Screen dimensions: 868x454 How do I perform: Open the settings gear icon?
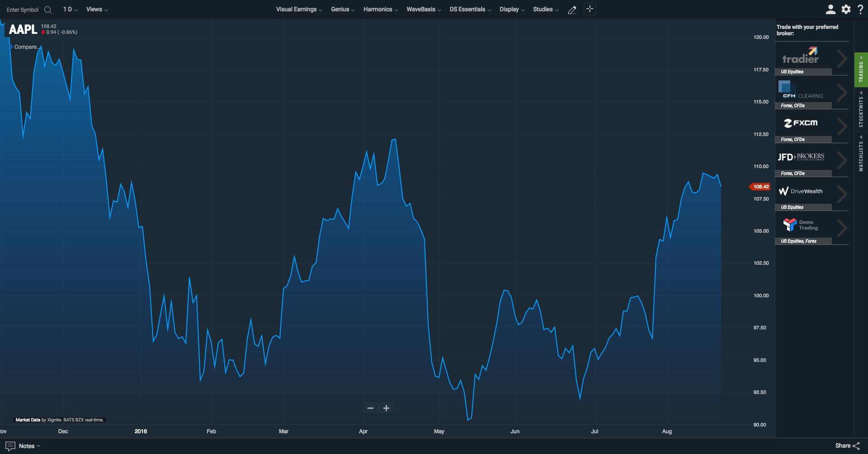click(846, 9)
